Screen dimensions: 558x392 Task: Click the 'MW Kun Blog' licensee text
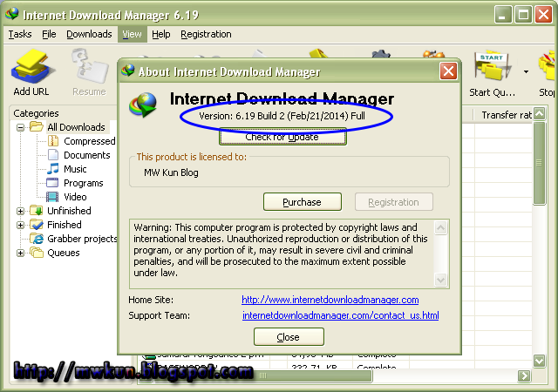coord(171,172)
